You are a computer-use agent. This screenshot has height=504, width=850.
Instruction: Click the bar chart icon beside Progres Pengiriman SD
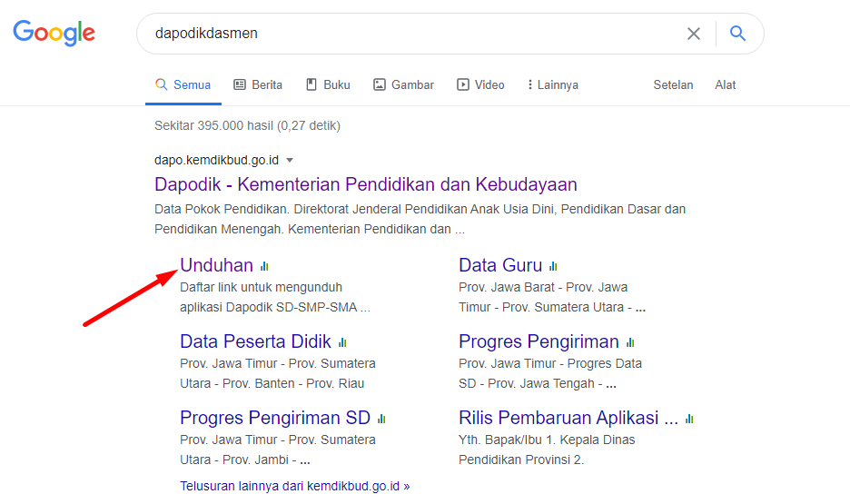[381, 419]
